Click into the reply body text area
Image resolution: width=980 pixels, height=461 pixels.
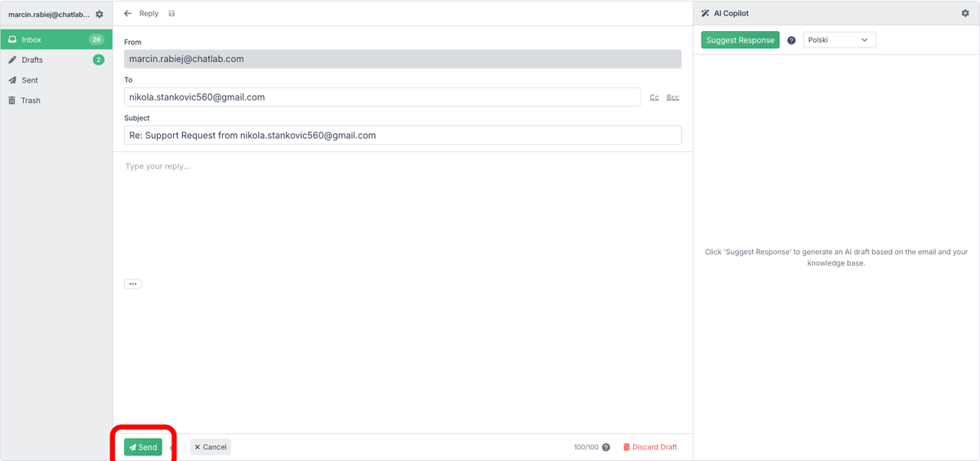(x=403, y=216)
